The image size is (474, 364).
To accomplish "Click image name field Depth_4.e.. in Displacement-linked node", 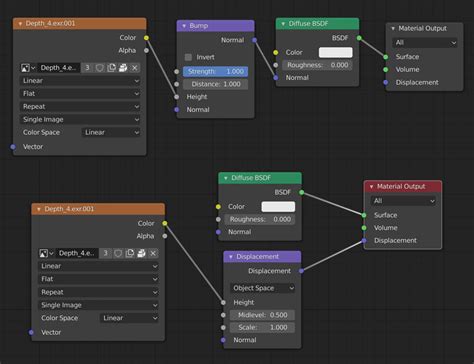I will point(77,253).
